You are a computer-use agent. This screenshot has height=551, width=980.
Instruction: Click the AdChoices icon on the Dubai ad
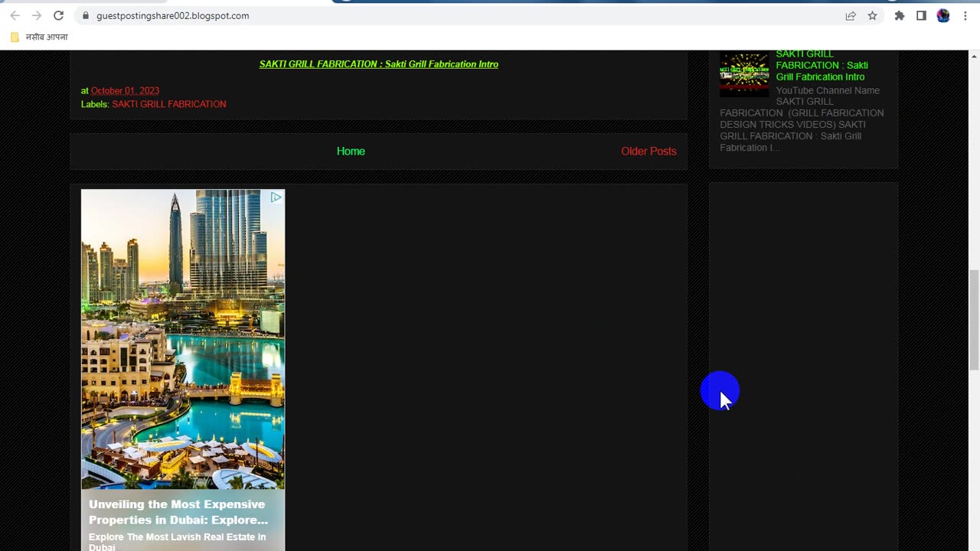click(276, 197)
